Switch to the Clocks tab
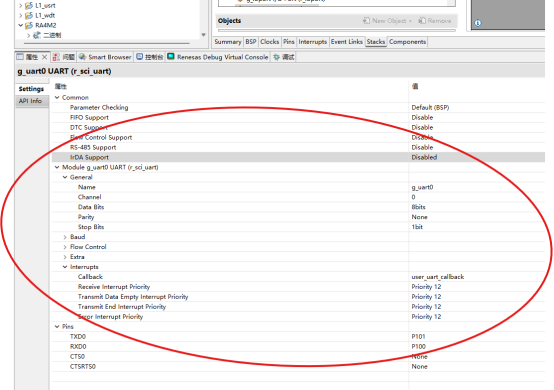 tap(270, 42)
